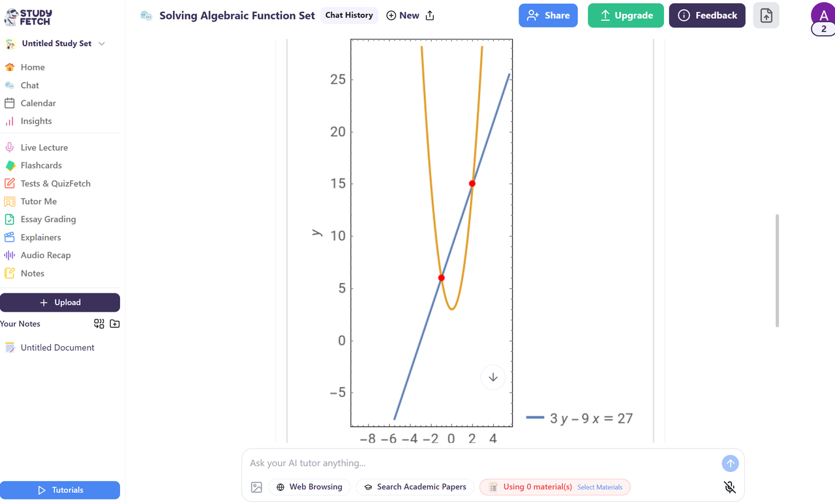Image resolution: width=835 pixels, height=504 pixels.
Task: Click the image attachment icon in chat box
Action: coord(256,487)
